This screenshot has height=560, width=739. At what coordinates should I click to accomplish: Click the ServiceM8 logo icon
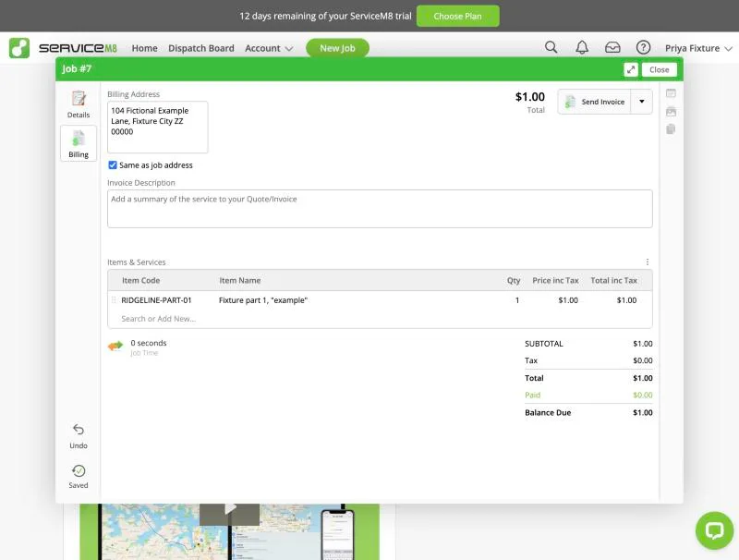coord(19,48)
